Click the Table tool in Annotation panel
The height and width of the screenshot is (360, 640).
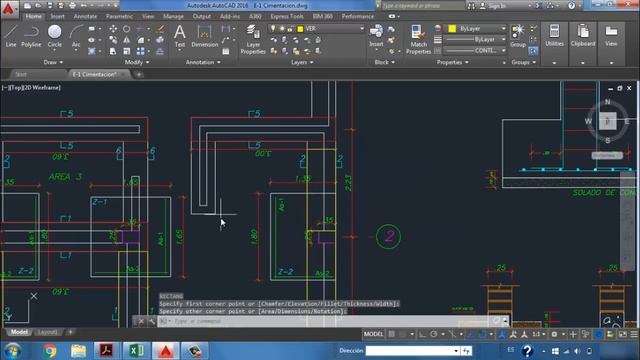click(x=226, y=51)
